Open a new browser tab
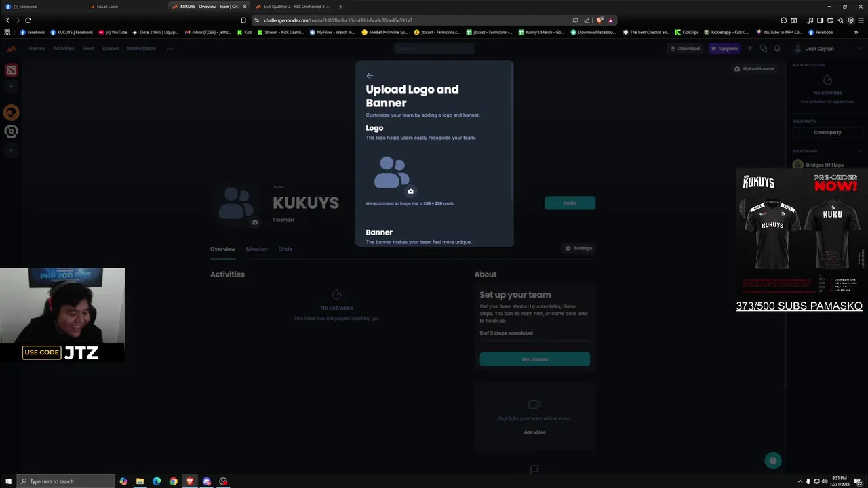This screenshot has width=868, height=488. tap(340, 7)
